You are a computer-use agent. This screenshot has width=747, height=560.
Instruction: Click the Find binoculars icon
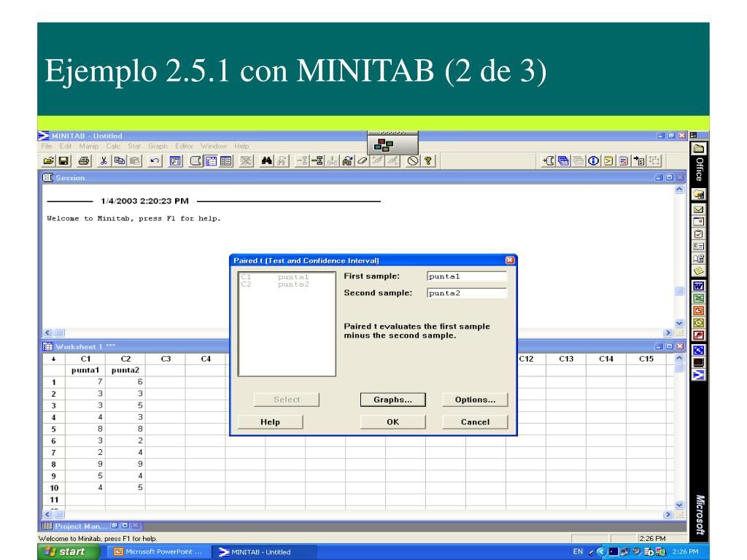(267, 161)
